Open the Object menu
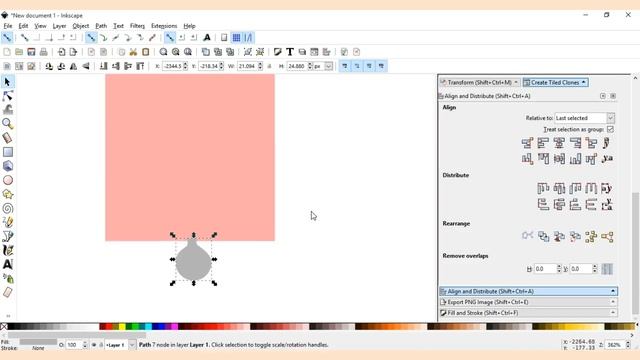The width and height of the screenshot is (640, 360). (x=80, y=26)
